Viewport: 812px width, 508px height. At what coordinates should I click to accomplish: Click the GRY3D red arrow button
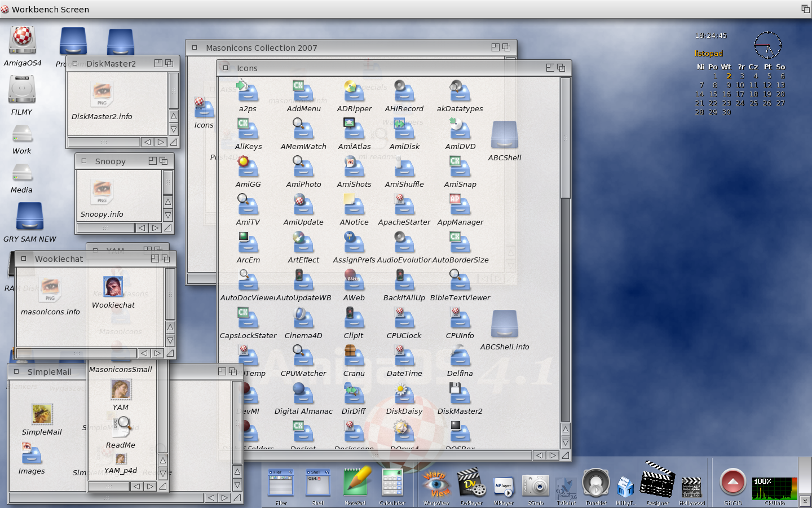pyautogui.click(x=732, y=483)
